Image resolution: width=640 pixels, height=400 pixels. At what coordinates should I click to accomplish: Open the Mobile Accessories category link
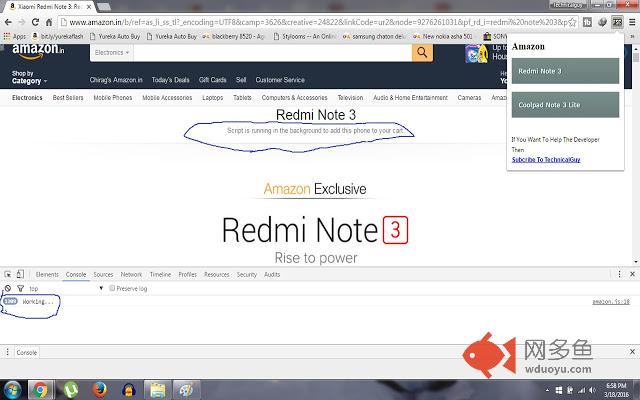tap(167, 98)
